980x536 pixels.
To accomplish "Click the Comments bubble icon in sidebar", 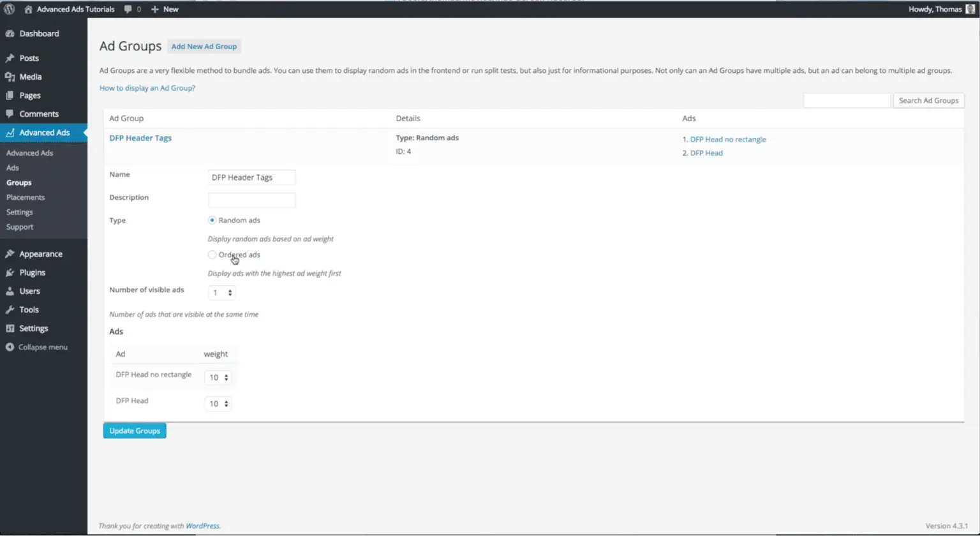I will [10, 114].
